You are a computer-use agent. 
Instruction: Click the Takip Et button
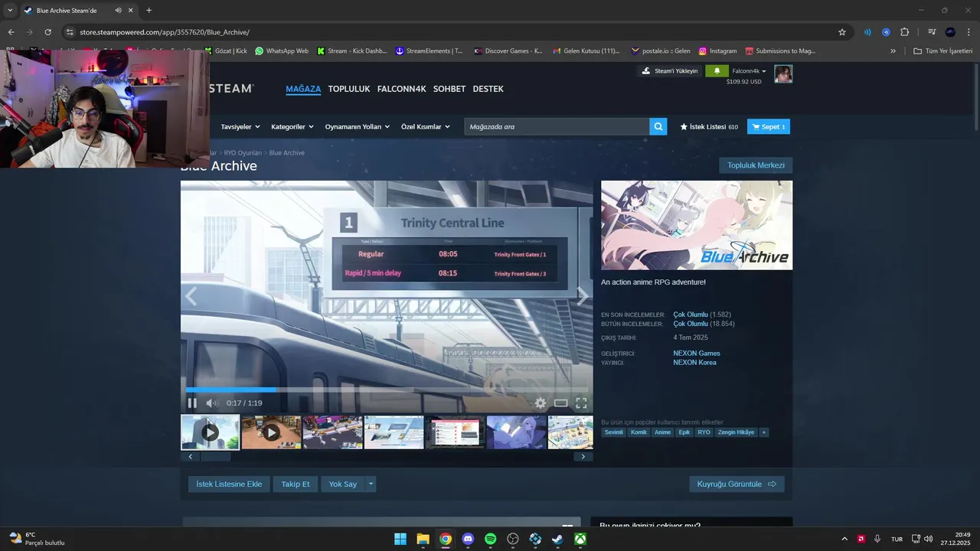(x=296, y=484)
